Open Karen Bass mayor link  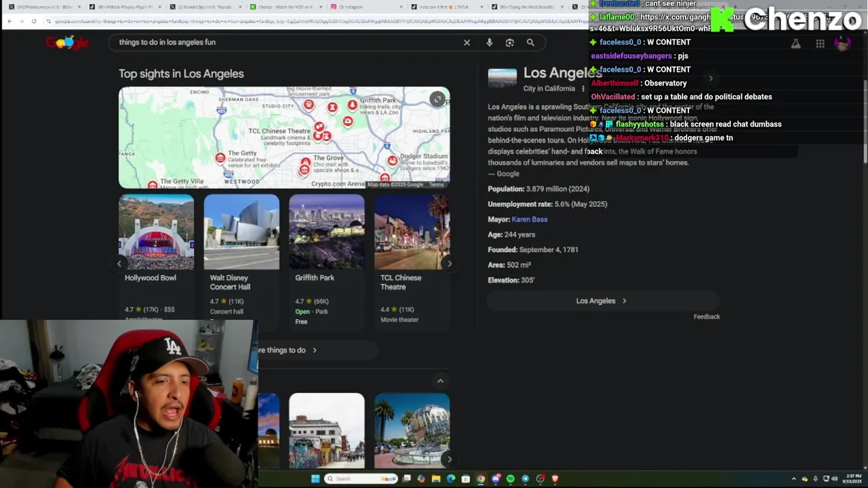pyautogui.click(x=530, y=220)
